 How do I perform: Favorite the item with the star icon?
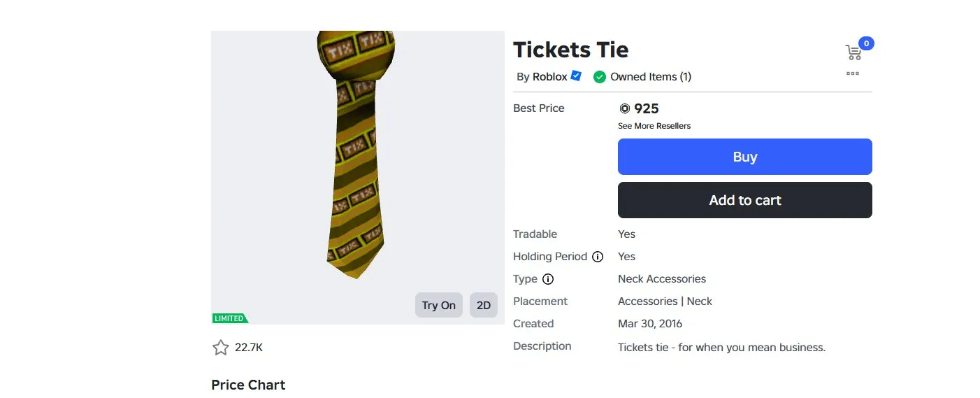[221, 348]
